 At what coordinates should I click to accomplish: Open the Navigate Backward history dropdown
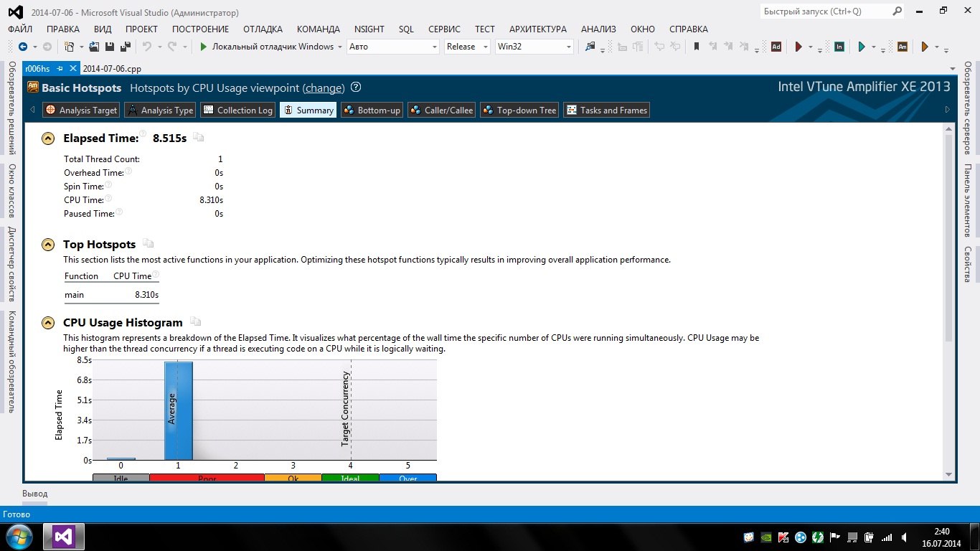pyautogui.click(x=34, y=47)
